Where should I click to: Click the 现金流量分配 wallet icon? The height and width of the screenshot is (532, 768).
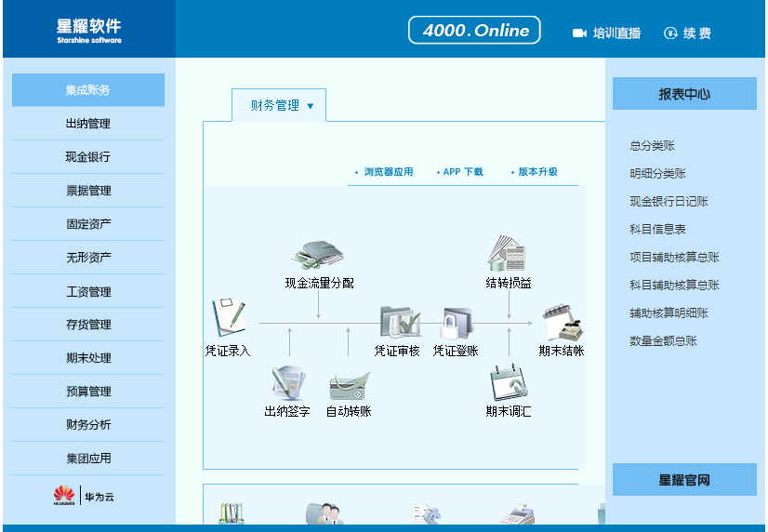317,255
